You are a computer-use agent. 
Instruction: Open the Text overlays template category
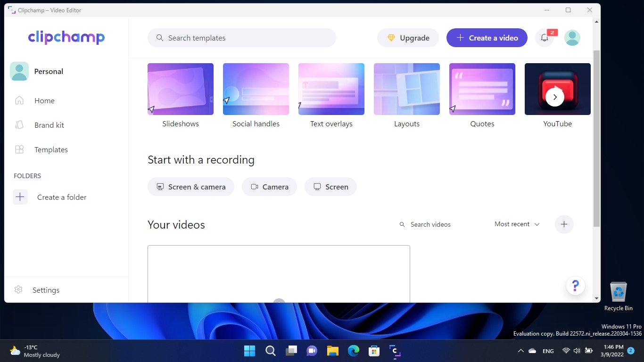[331, 96]
